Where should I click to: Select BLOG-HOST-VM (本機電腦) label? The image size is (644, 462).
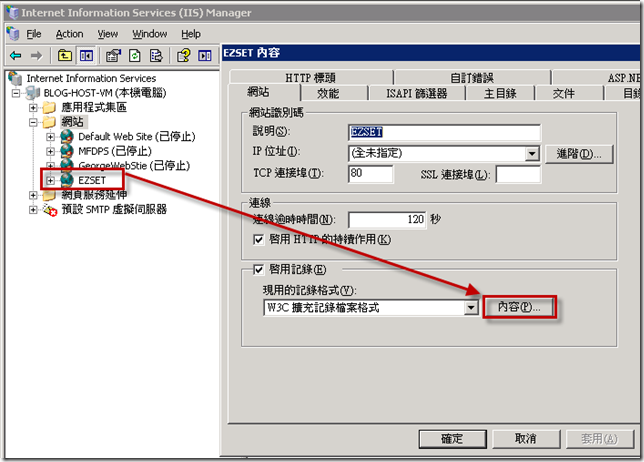pyautogui.click(x=105, y=93)
